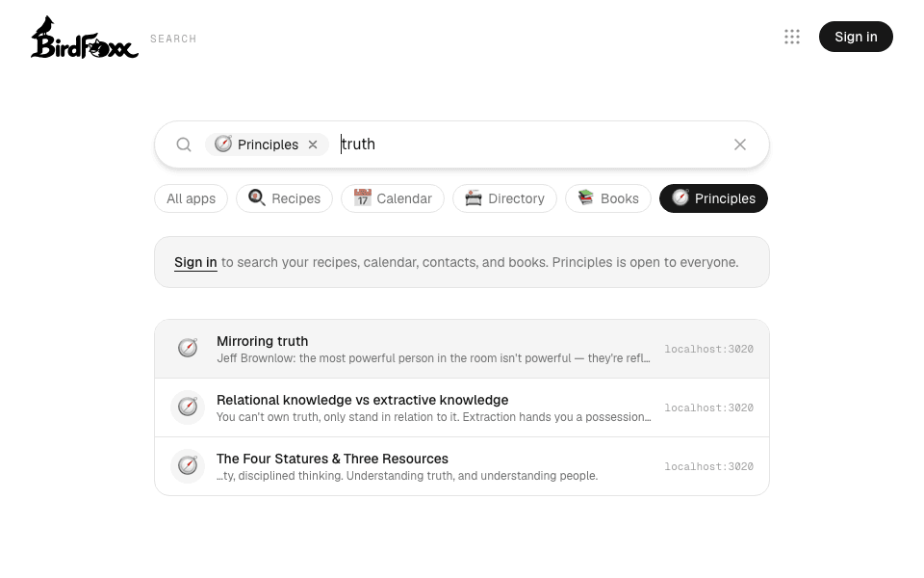This screenshot has height=578, width=924.
Task: Click compass icon beside Mirroring truth
Action: [x=188, y=348]
